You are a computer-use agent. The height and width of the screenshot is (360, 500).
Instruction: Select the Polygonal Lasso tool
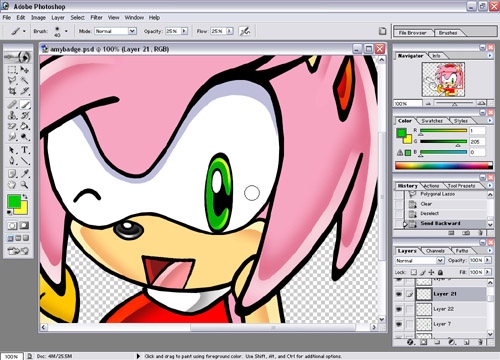coord(12,80)
